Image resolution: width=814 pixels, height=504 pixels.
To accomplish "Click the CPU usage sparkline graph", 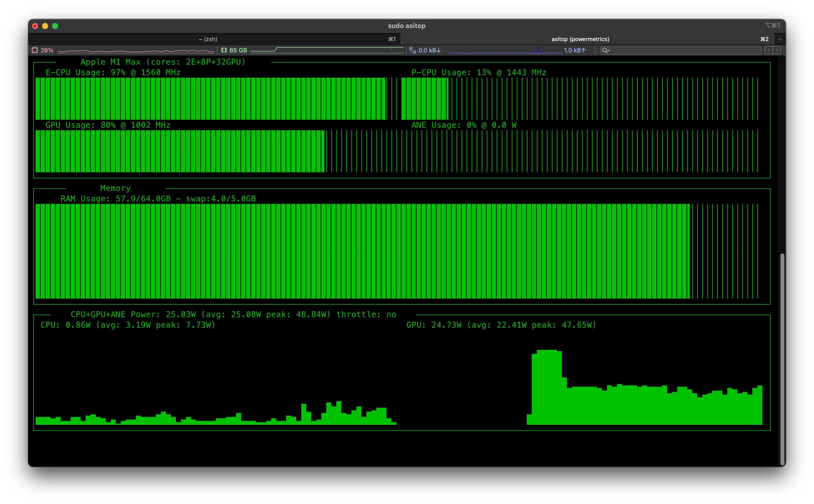I will pyautogui.click(x=136, y=51).
